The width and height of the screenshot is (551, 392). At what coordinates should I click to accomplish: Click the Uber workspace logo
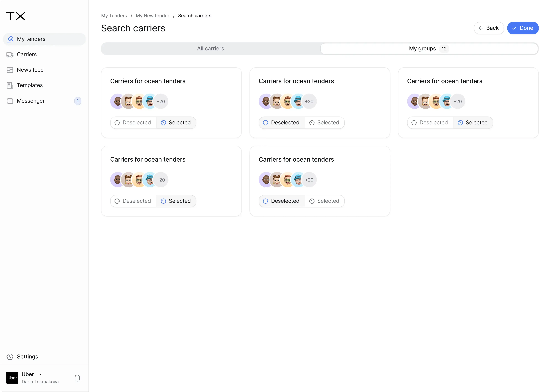point(12,377)
